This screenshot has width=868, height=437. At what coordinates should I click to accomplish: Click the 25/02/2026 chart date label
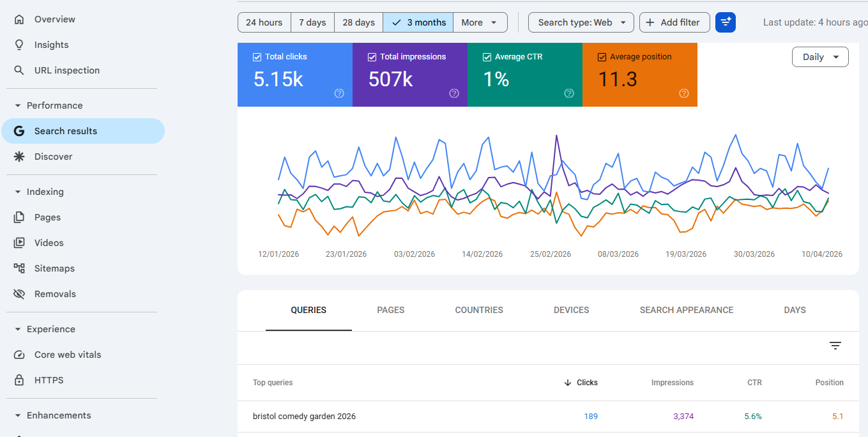551,254
